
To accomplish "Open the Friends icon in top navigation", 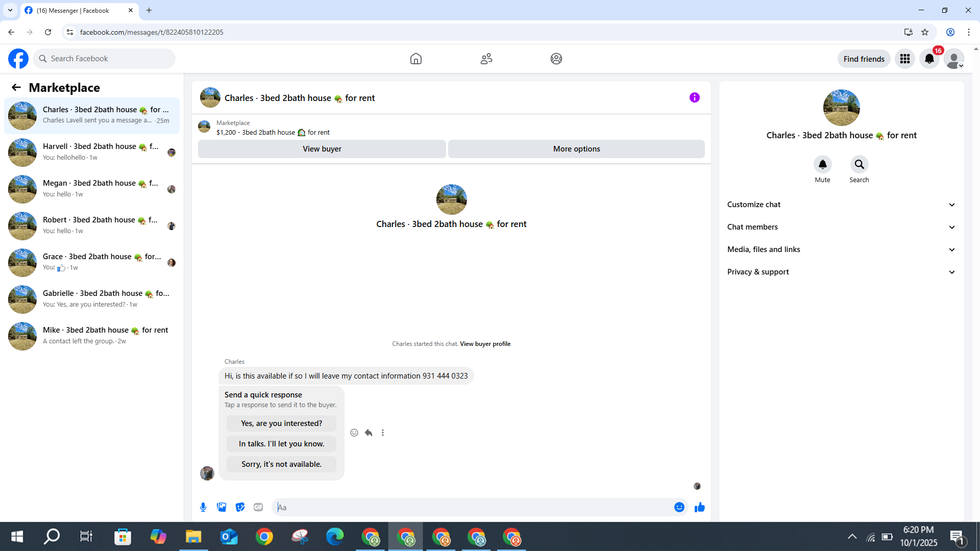I will pos(486,59).
